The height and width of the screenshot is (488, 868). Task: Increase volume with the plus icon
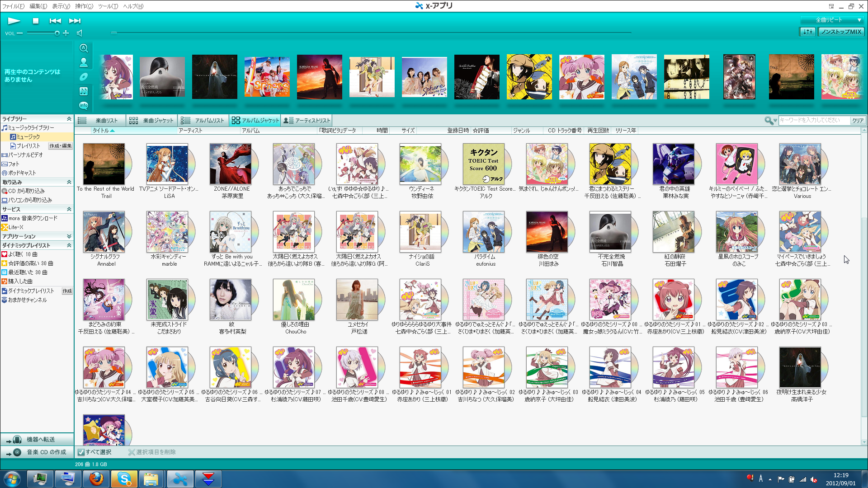66,33
